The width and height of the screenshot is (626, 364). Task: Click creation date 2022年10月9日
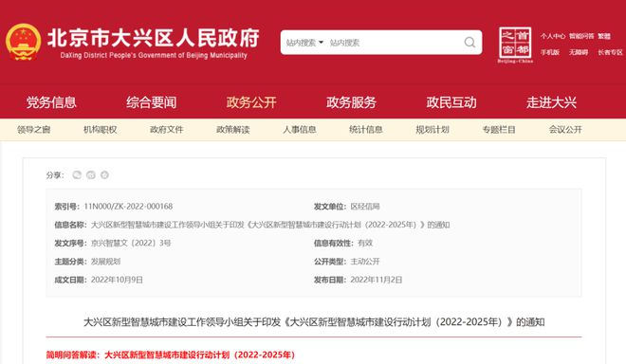tap(117, 280)
